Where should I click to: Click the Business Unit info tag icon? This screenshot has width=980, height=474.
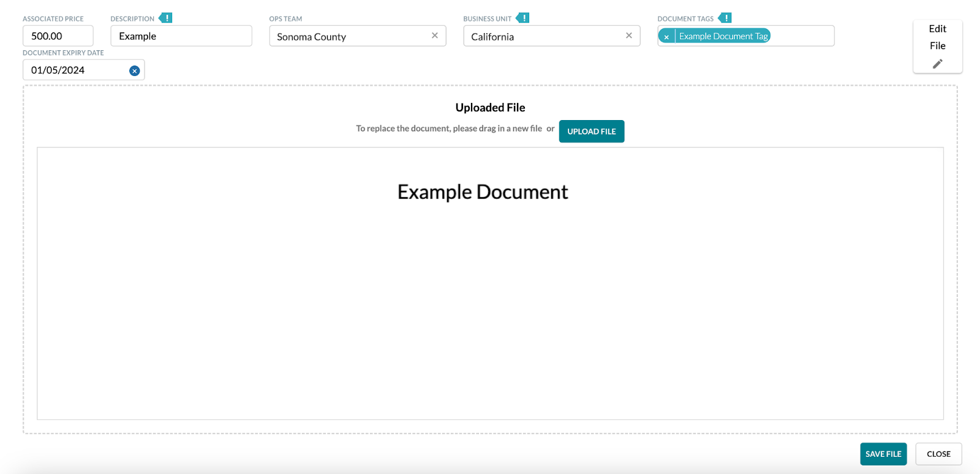pyautogui.click(x=522, y=18)
